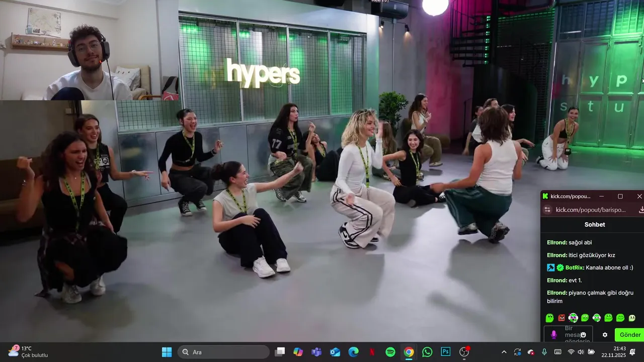Click the speaker volume tray icon

point(581,352)
